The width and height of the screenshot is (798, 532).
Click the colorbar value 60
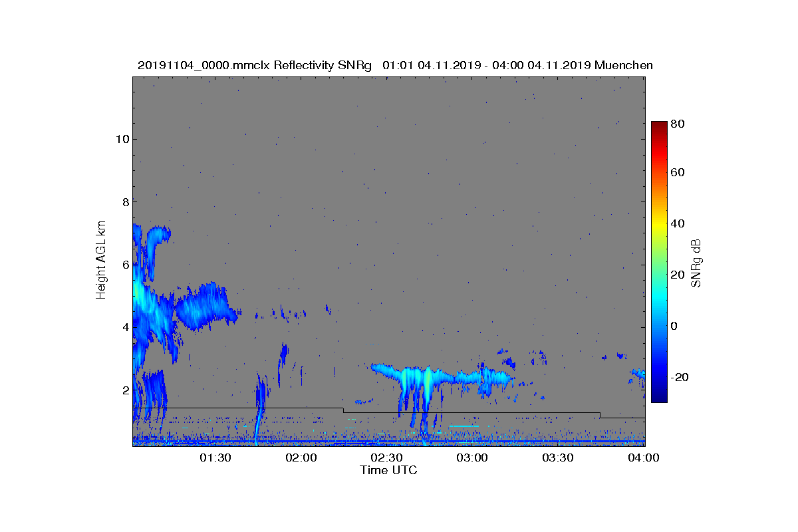[678, 173]
